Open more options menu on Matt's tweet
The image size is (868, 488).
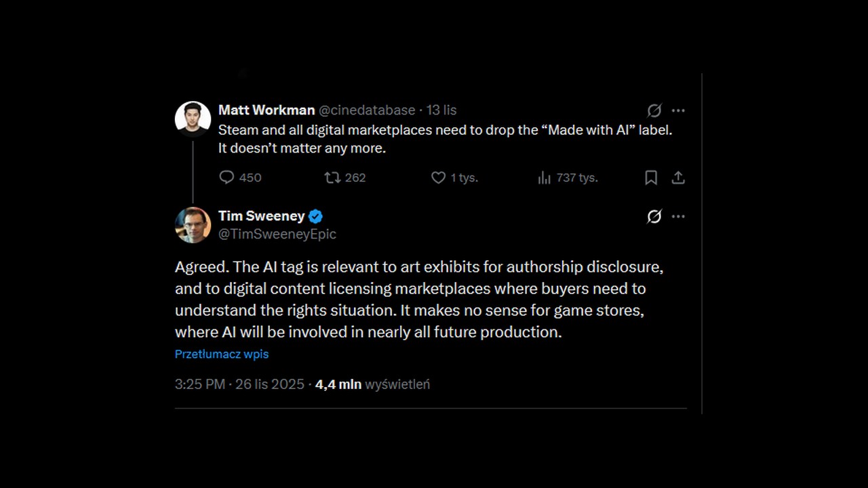point(677,110)
